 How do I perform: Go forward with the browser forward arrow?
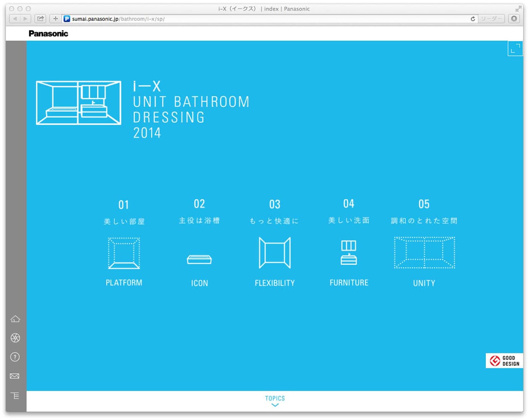coord(25,18)
